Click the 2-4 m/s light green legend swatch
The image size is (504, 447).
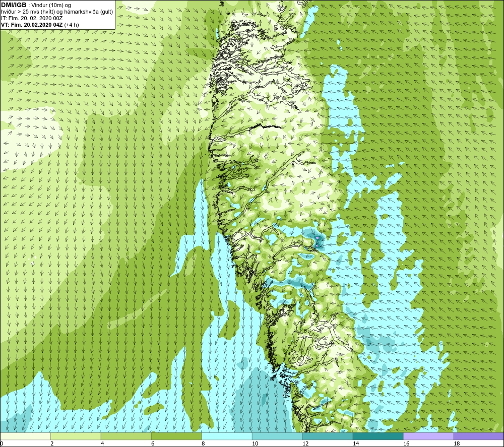76,436
